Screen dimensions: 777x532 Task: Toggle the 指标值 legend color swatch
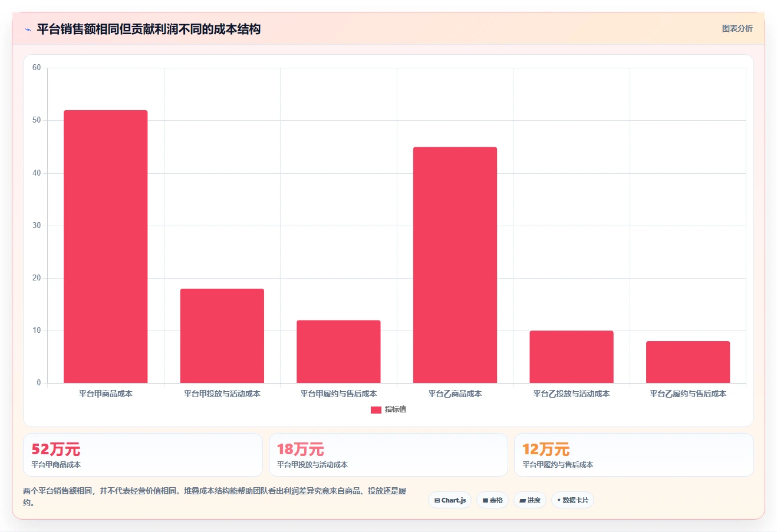376,409
